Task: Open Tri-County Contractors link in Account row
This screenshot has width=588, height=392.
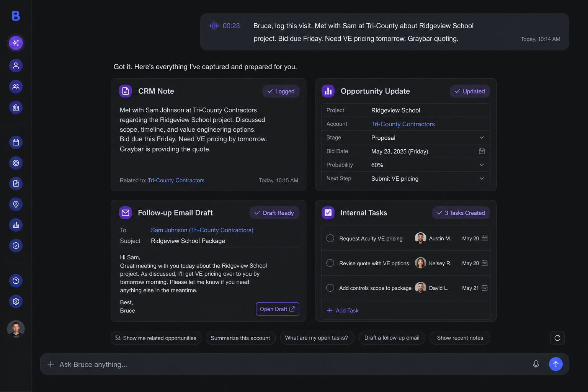Action: click(x=403, y=124)
